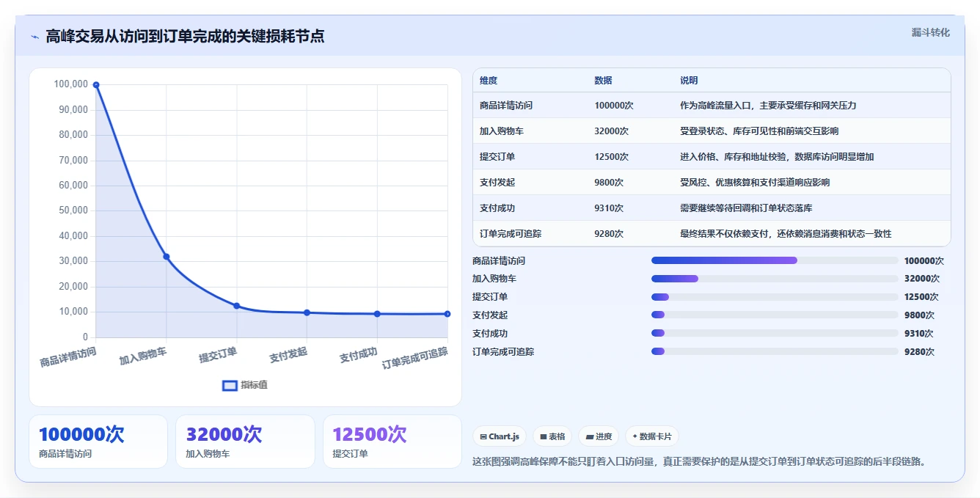Screen dimensions: 980x498
Task: Click the description 受登录状态、库存可见性和前端交互影响
Action: click(759, 131)
